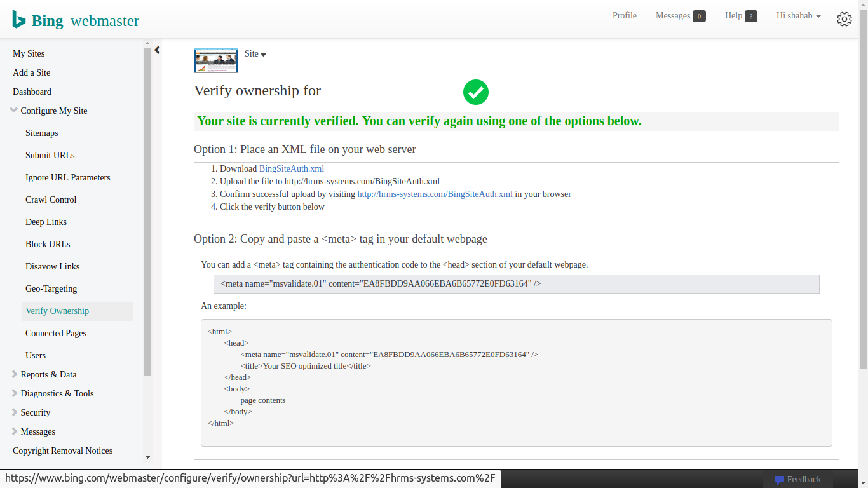Click the Option 1 XML file heading
The image size is (868, 488).
(x=305, y=150)
